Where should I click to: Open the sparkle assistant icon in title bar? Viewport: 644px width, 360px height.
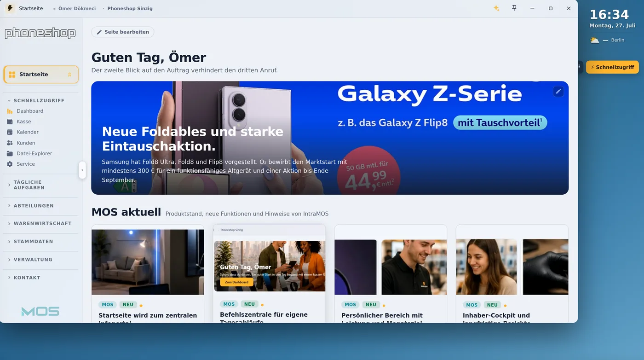[496, 8]
